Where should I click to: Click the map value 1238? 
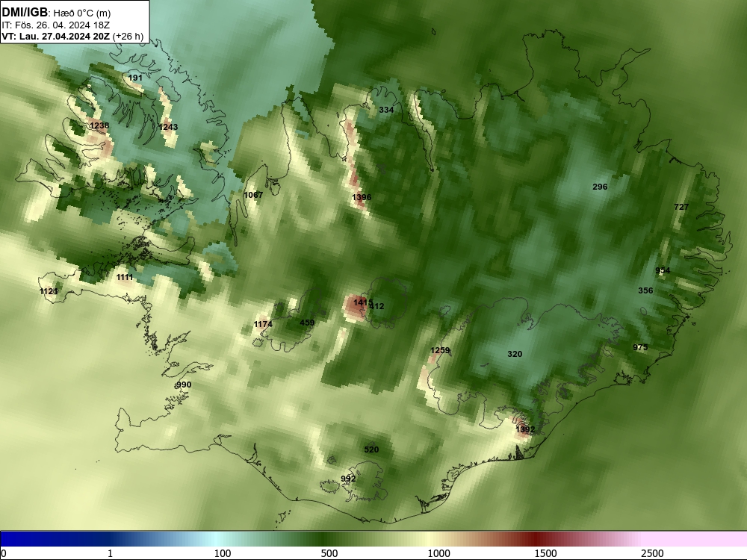(99, 125)
